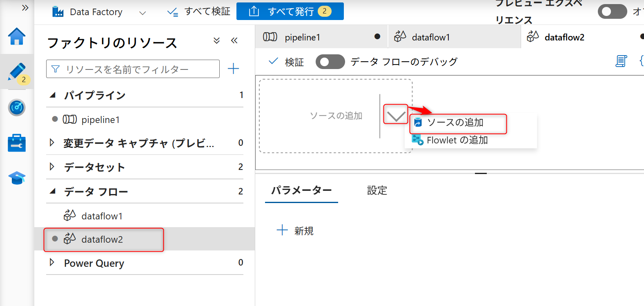Click the すべて発行 publish button
This screenshot has width=644, height=306.
[x=290, y=11]
